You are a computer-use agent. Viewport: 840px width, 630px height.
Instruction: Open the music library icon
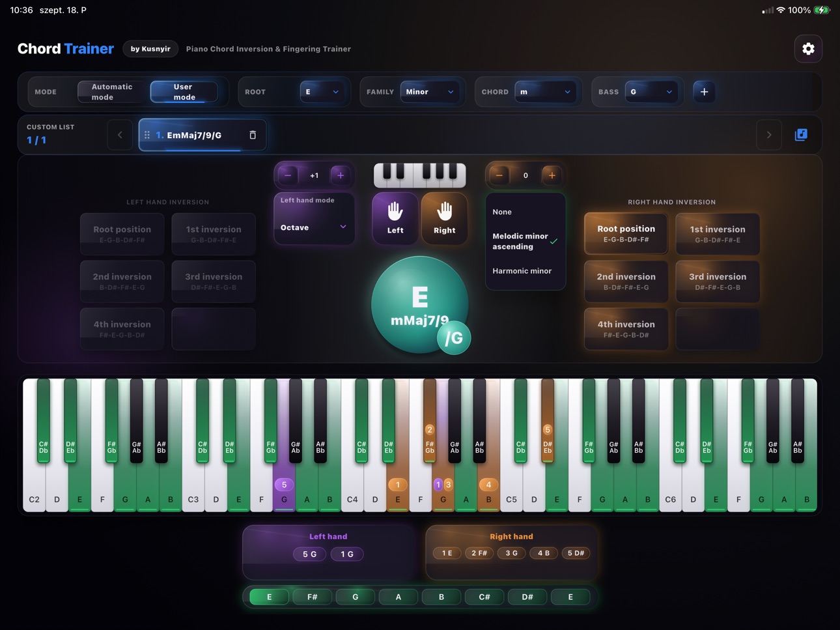click(801, 135)
